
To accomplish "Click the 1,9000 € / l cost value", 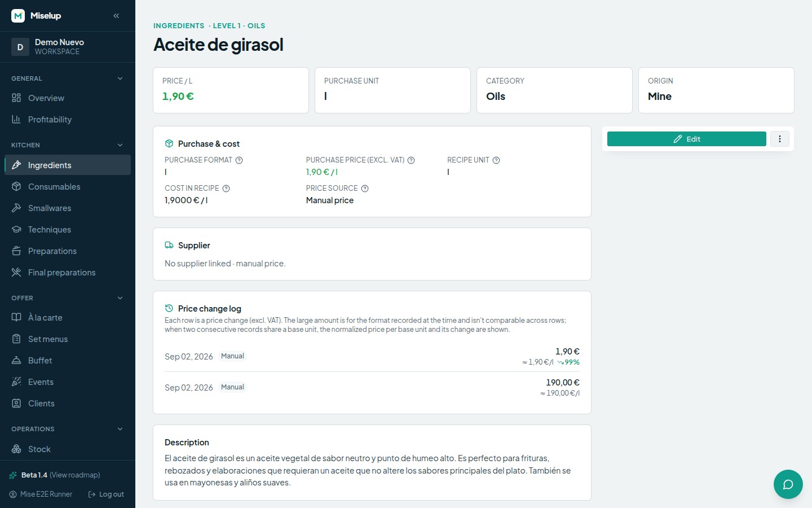I will click(x=186, y=200).
